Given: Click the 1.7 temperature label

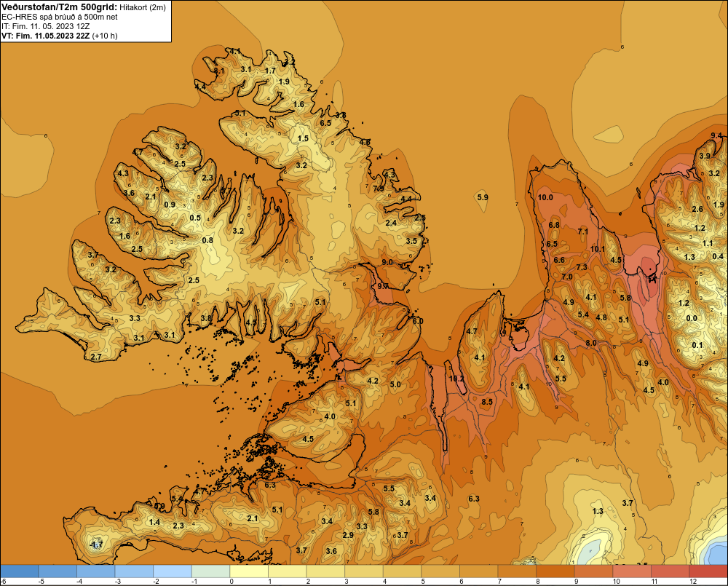Looking at the screenshot, I should coord(270,71).
